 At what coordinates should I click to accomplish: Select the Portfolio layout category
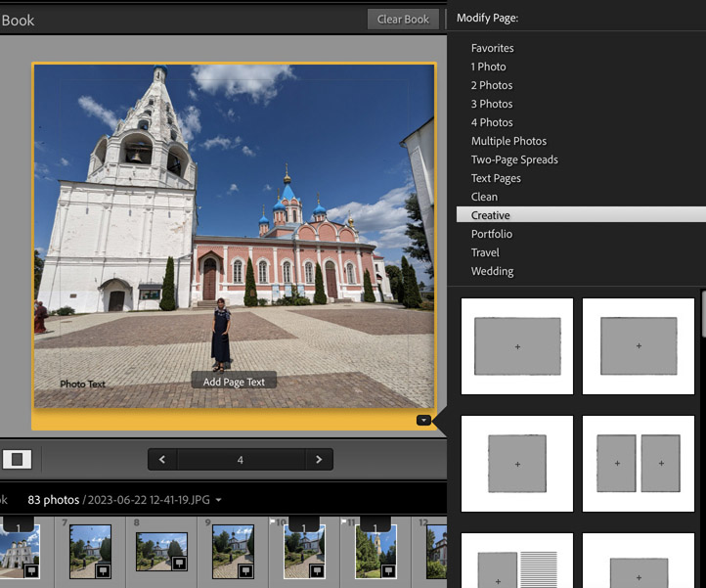492,234
